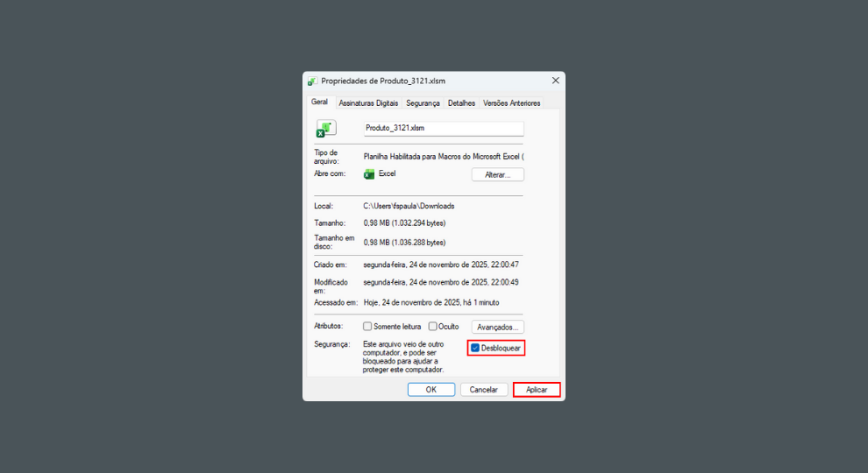Open the 'Assinaturas Digitais' tab
This screenshot has height=473, width=868.
(368, 103)
